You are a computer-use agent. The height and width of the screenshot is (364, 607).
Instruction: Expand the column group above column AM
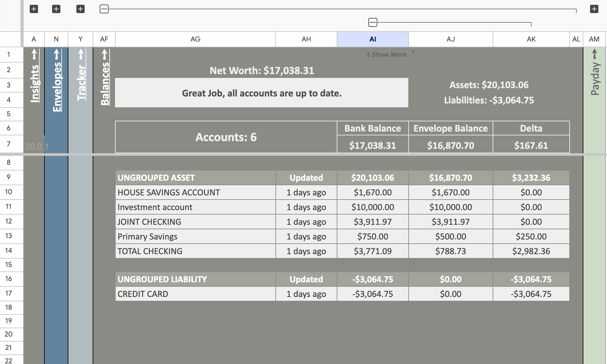tap(594, 9)
